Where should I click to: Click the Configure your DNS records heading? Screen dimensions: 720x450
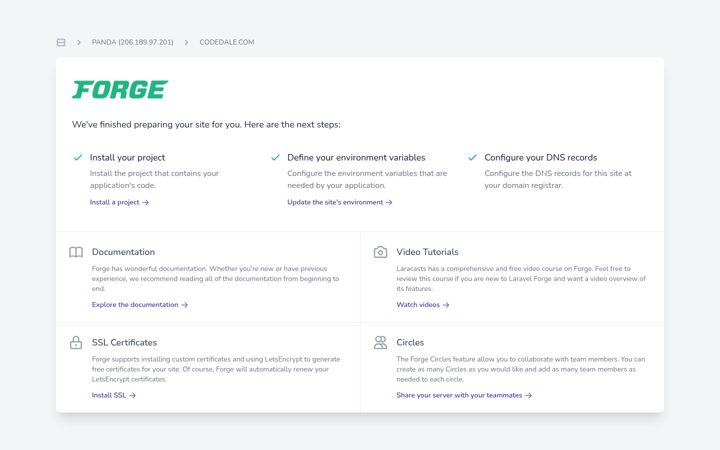pyautogui.click(x=540, y=158)
